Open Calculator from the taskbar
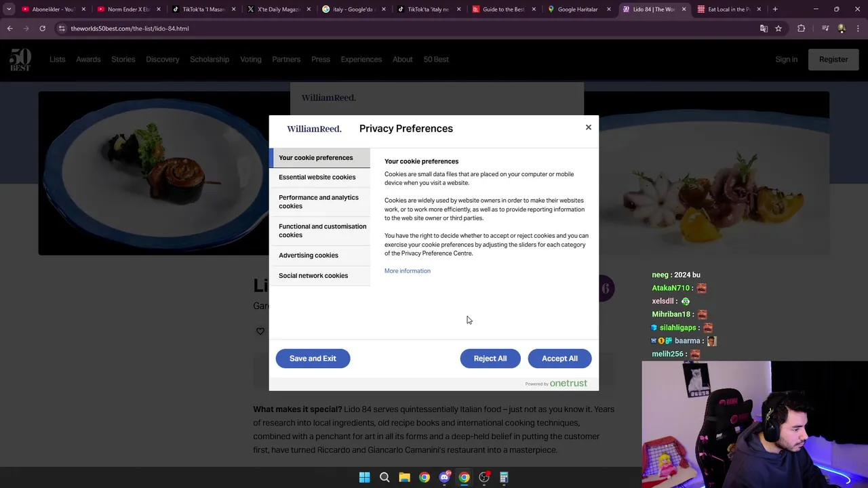Image resolution: width=868 pixels, height=488 pixels. (x=504, y=477)
